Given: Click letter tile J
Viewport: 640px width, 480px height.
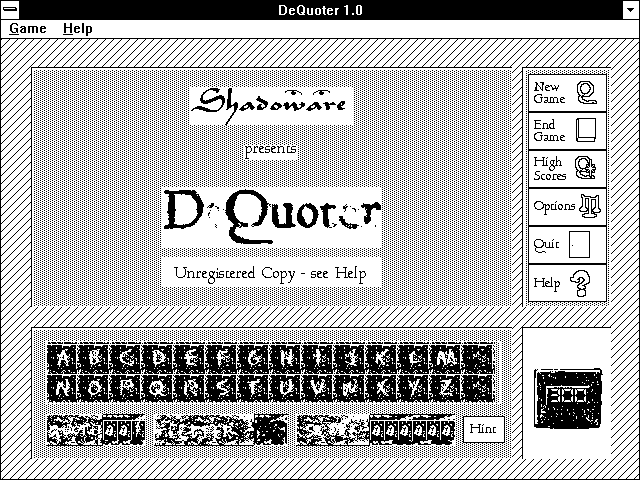Looking at the screenshot, I should [349, 358].
